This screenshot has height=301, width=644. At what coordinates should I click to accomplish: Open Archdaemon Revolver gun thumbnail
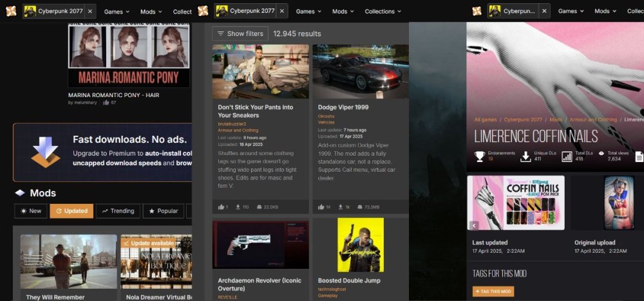click(260, 245)
